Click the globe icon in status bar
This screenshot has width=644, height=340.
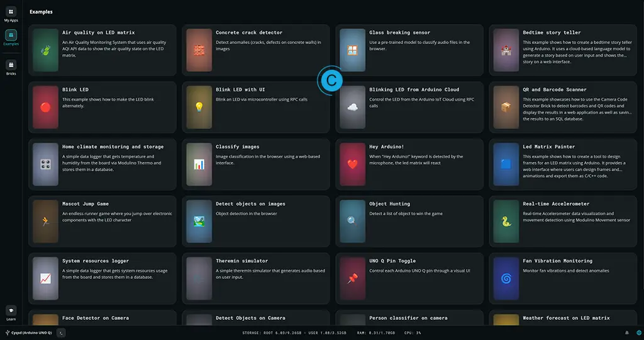pos(638,332)
